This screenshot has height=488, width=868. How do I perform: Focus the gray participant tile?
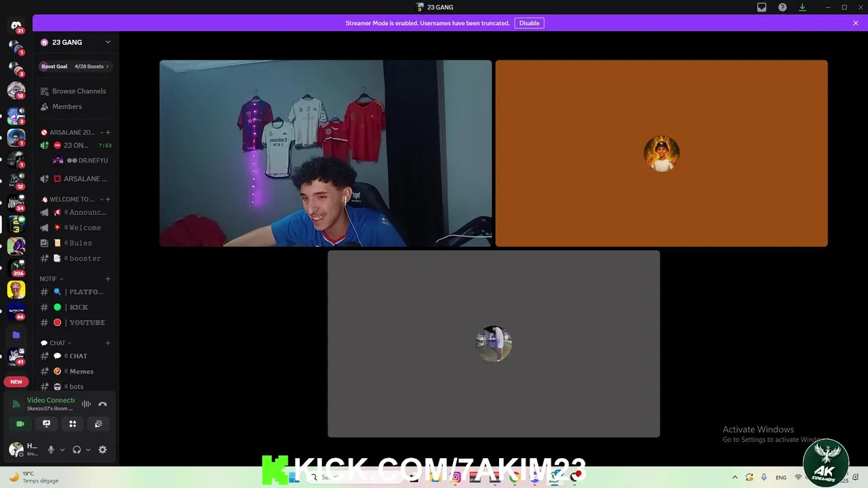494,344
